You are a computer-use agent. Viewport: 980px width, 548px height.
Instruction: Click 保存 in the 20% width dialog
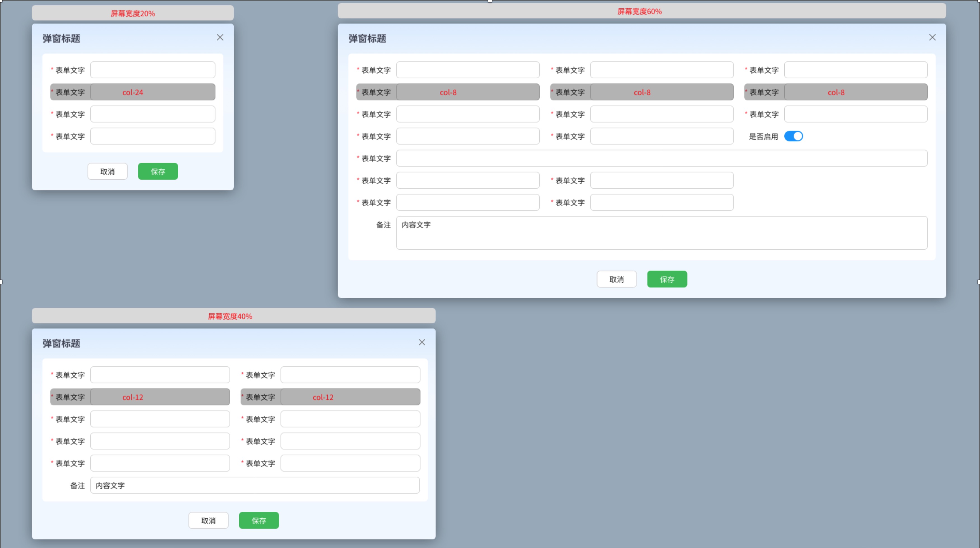(x=158, y=171)
